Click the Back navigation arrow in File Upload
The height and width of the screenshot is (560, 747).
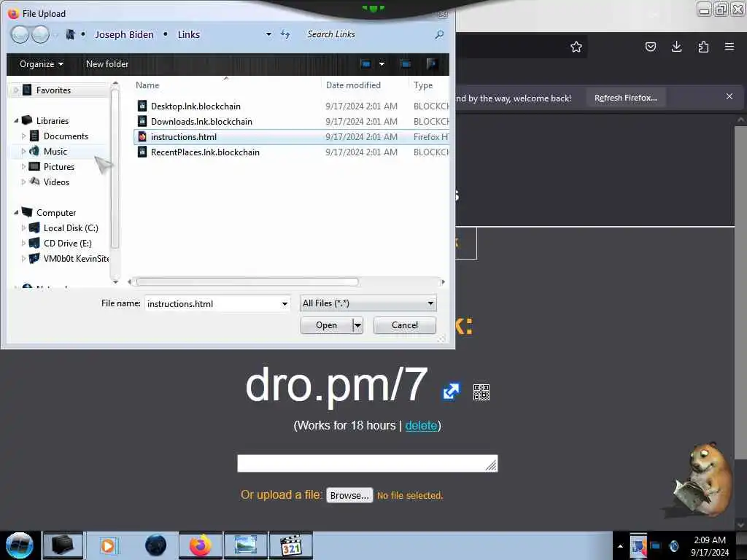20,34
